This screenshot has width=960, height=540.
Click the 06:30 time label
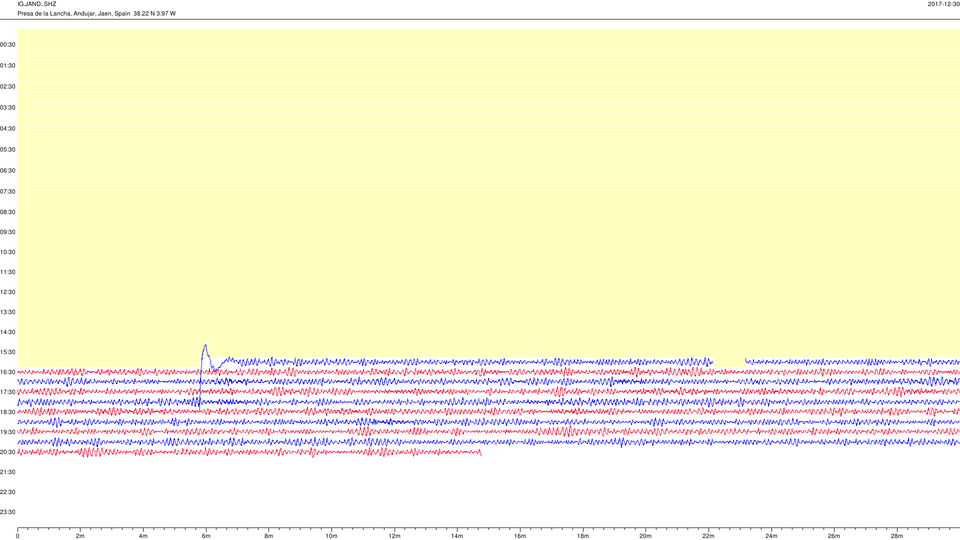pos(8,170)
